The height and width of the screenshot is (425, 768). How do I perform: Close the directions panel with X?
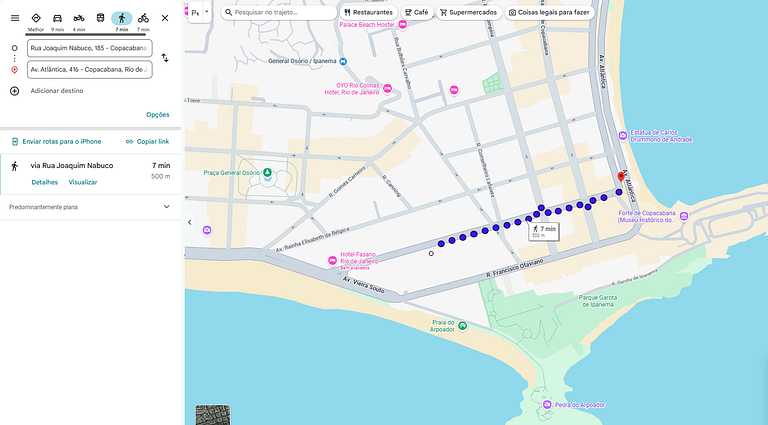(165, 18)
